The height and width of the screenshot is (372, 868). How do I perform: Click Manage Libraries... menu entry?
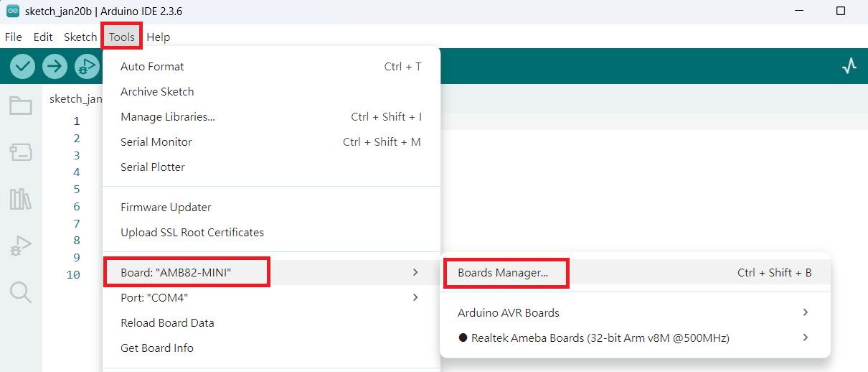click(x=168, y=117)
